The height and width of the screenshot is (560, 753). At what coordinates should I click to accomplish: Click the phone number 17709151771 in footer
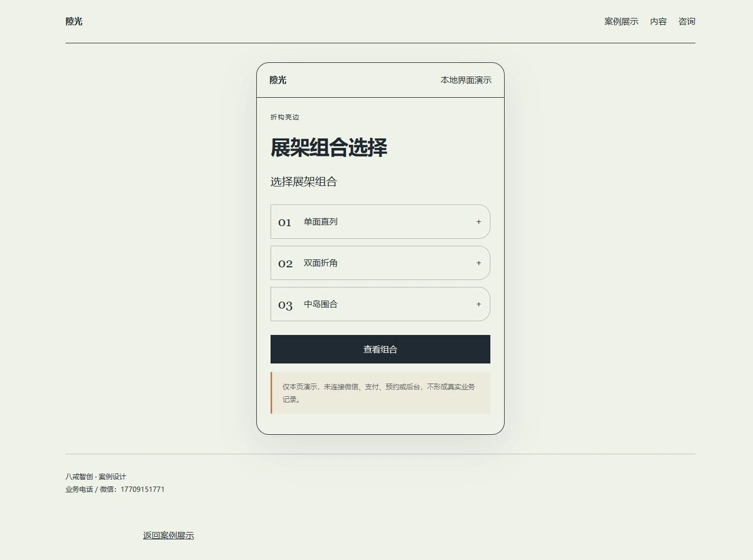pos(143,489)
